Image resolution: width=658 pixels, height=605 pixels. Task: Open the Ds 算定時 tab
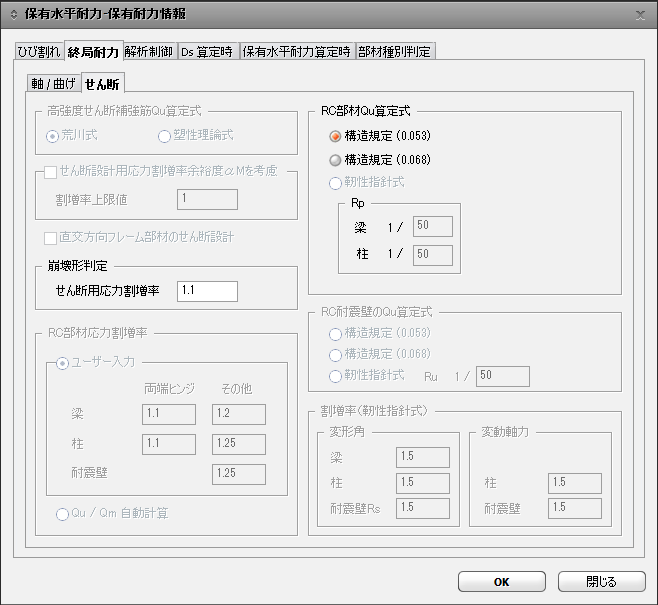[207, 52]
